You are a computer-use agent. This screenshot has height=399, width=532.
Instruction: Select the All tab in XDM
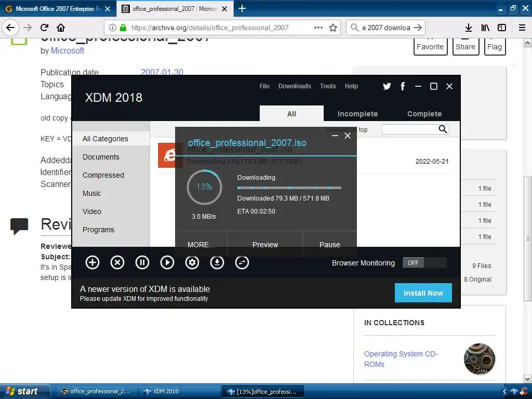(291, 114)
